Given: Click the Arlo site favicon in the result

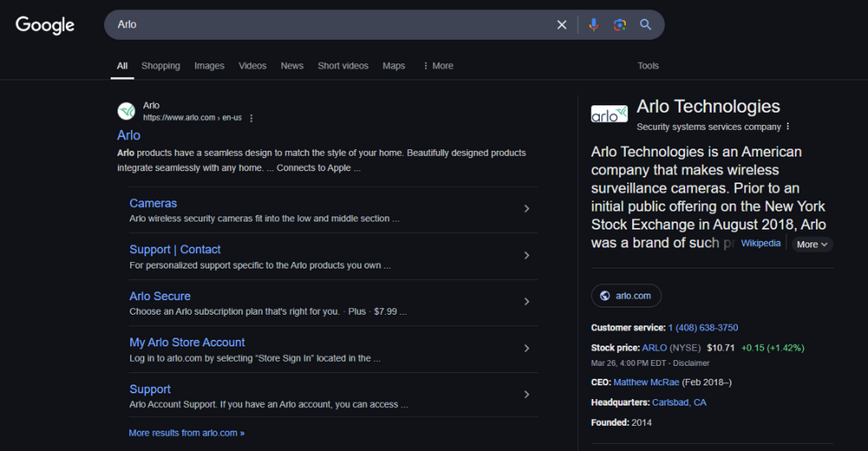Looking at the screenshot, I should (x=127, y=111).
